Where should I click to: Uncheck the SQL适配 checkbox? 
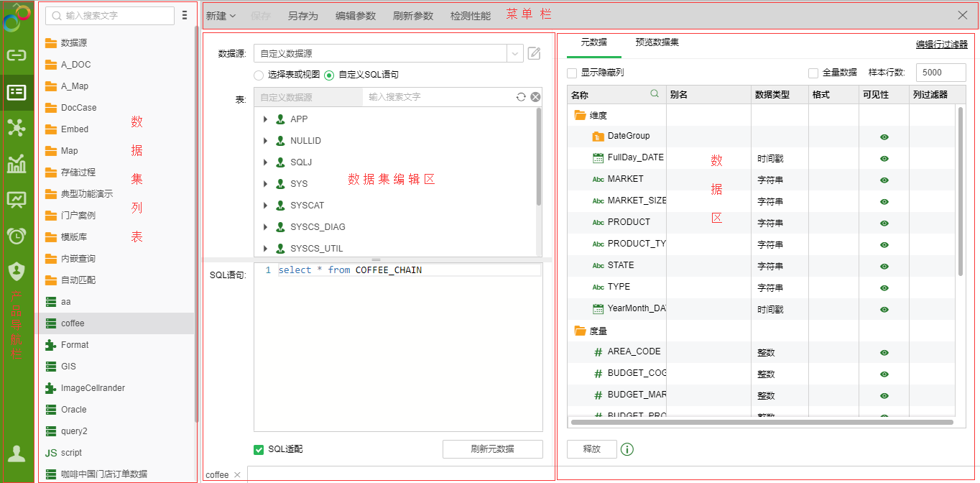[x=259, y=449]
